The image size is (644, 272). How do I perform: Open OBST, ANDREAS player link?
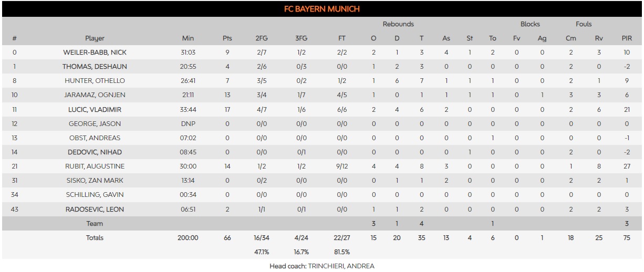click(x=95, y=138)
